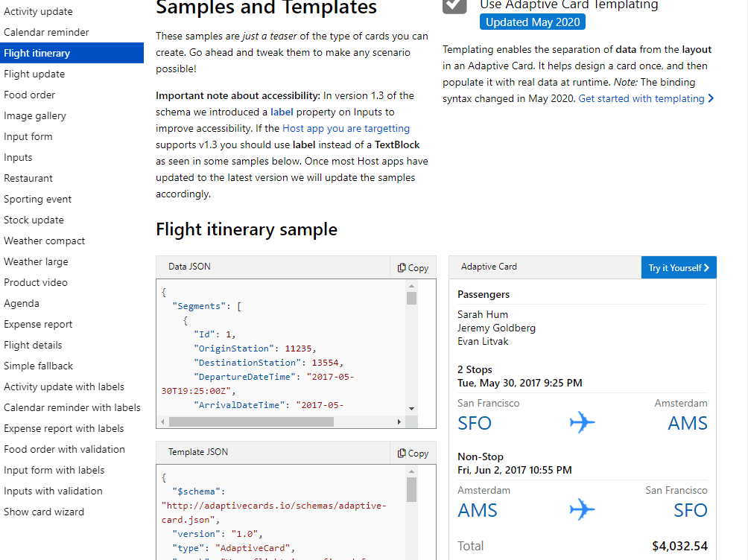Choose Expense report from sample list
Screen dimensions: 748x560
click(38, 324)
